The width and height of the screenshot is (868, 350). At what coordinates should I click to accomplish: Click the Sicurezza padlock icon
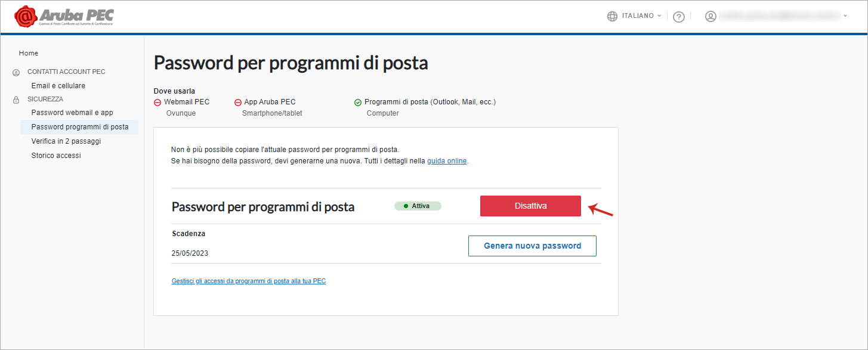pyautogui.click(x=16, y=100)
